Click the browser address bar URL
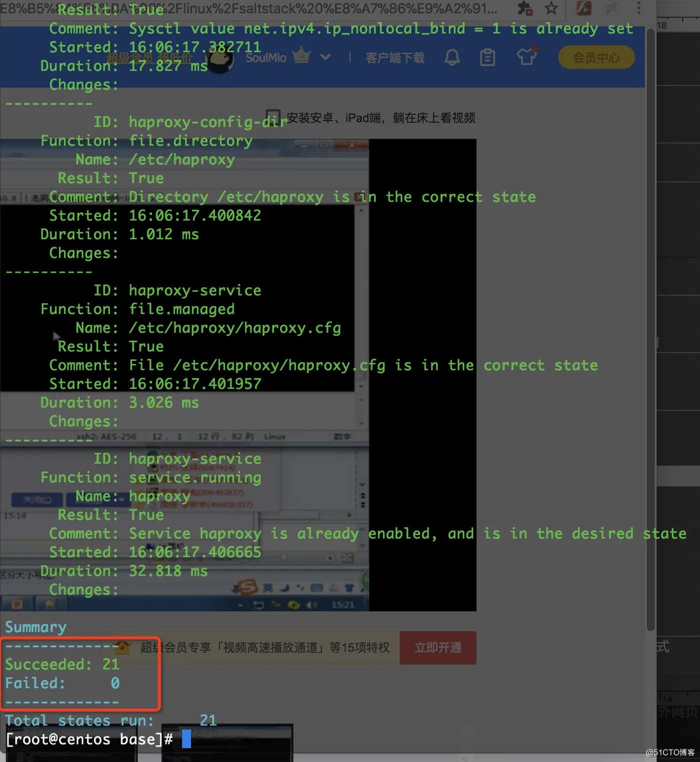 (250, 8)
